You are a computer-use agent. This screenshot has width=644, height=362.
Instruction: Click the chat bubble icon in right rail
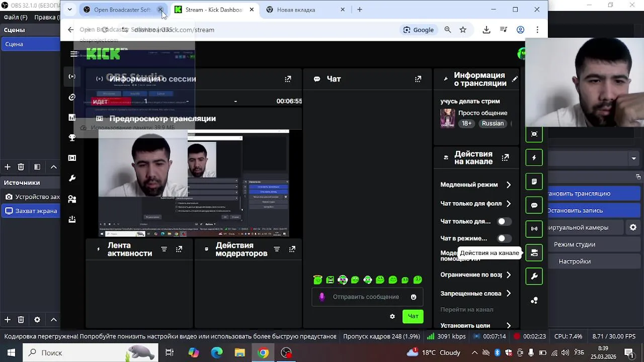coord(534,205)
